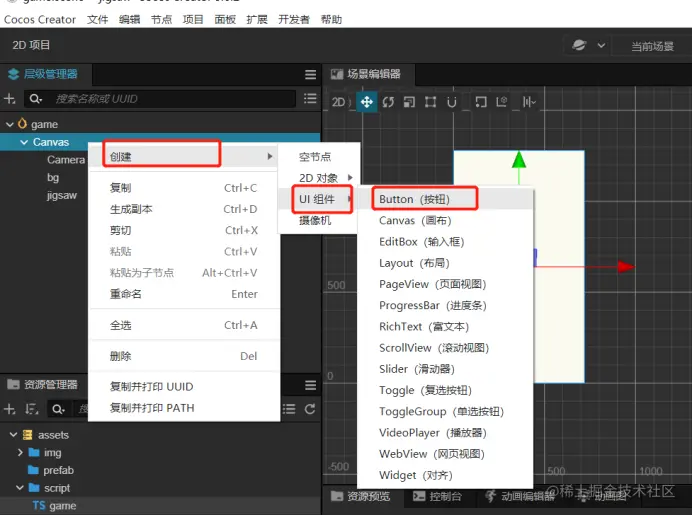Click the planet preview platform icon
This screenshot has height=516, width=692.
coord(579,45)
